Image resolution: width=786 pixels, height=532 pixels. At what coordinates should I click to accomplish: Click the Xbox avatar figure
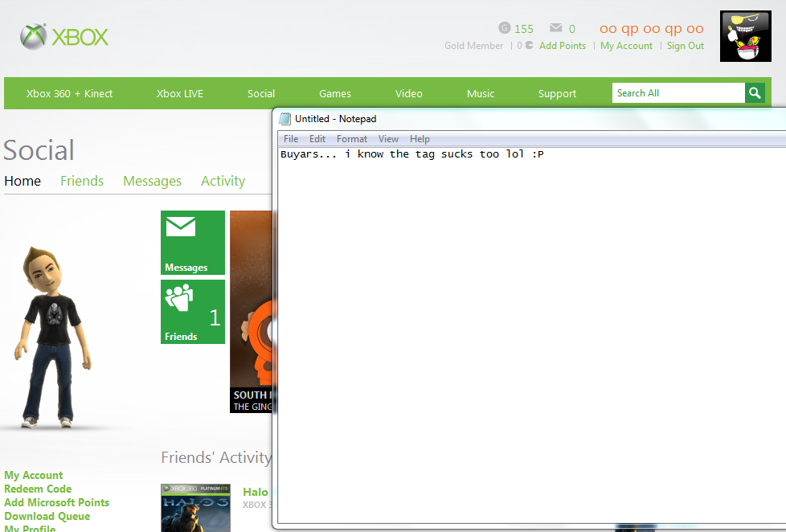coord(52,337)
